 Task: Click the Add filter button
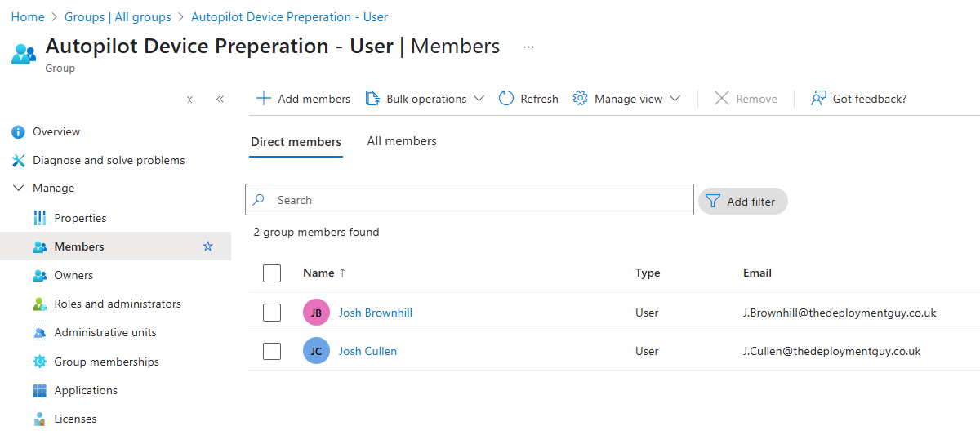pos(742,201)
